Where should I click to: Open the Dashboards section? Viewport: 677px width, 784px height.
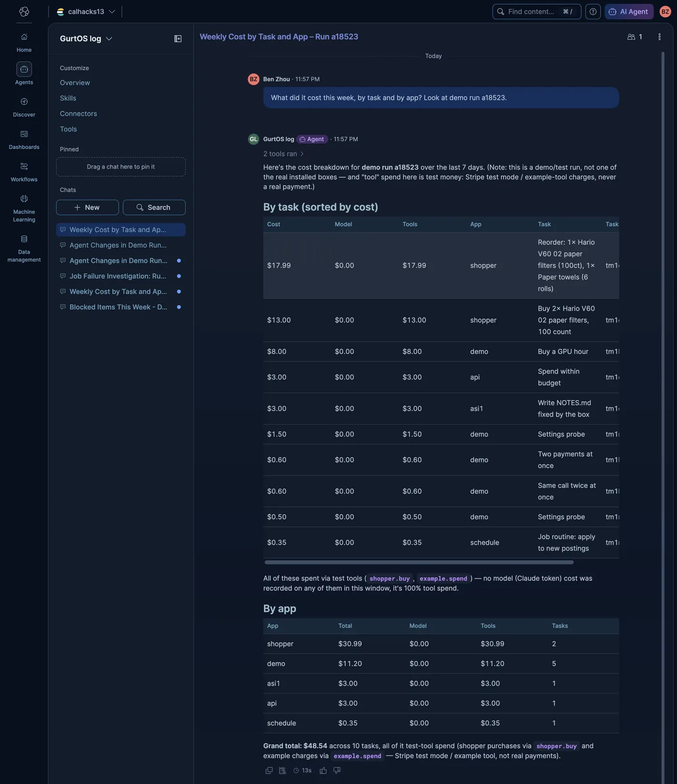tap(24, 140)
